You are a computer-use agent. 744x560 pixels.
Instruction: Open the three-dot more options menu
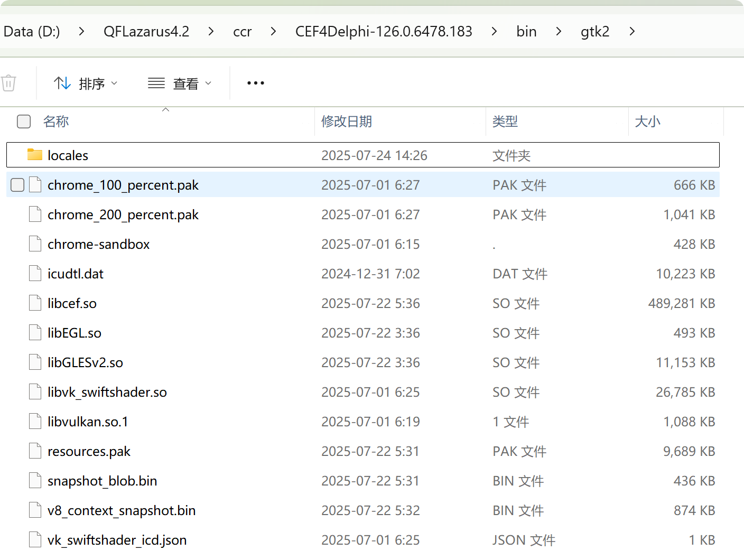click(256, 83)
